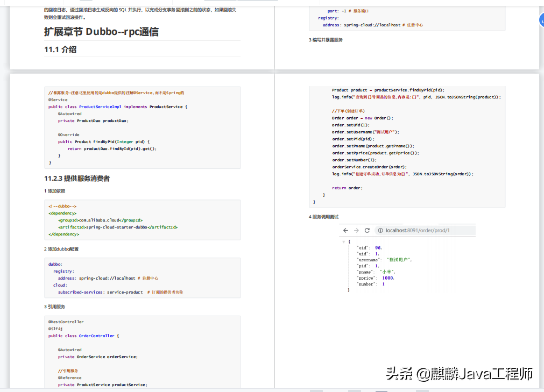Click the JSON "number": 1 row

pos(371,284)
